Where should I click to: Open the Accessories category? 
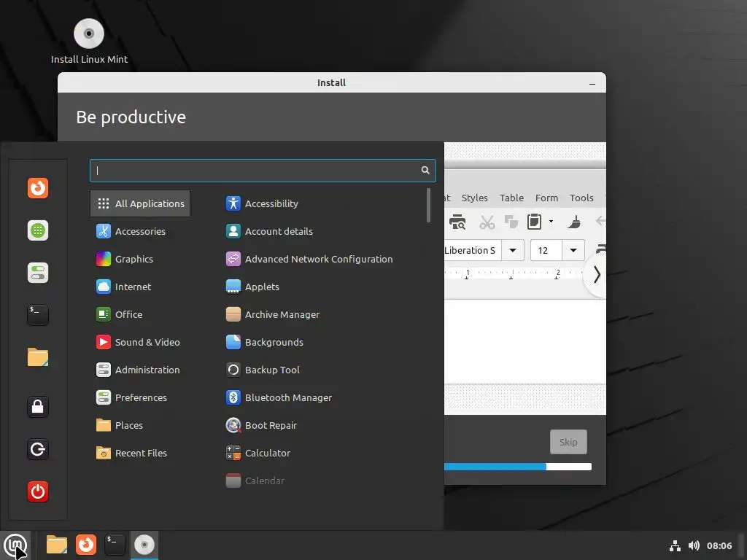pos(140,231)
